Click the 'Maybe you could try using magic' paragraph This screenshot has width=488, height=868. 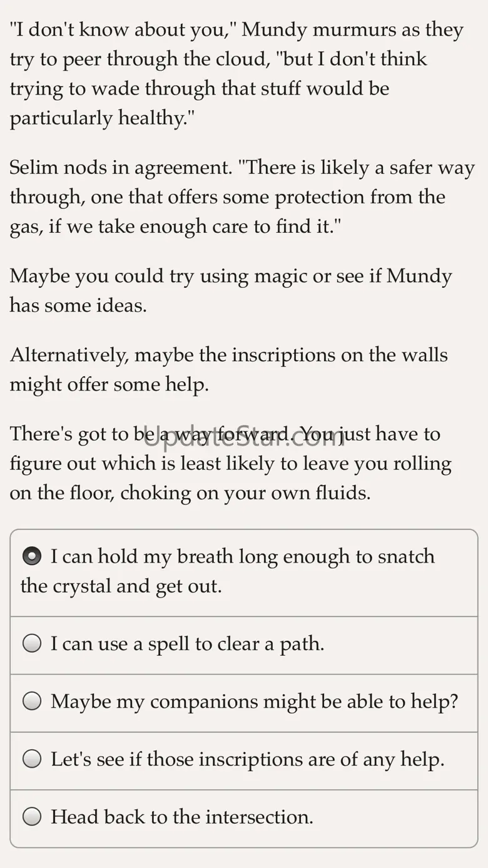(230, 290)
